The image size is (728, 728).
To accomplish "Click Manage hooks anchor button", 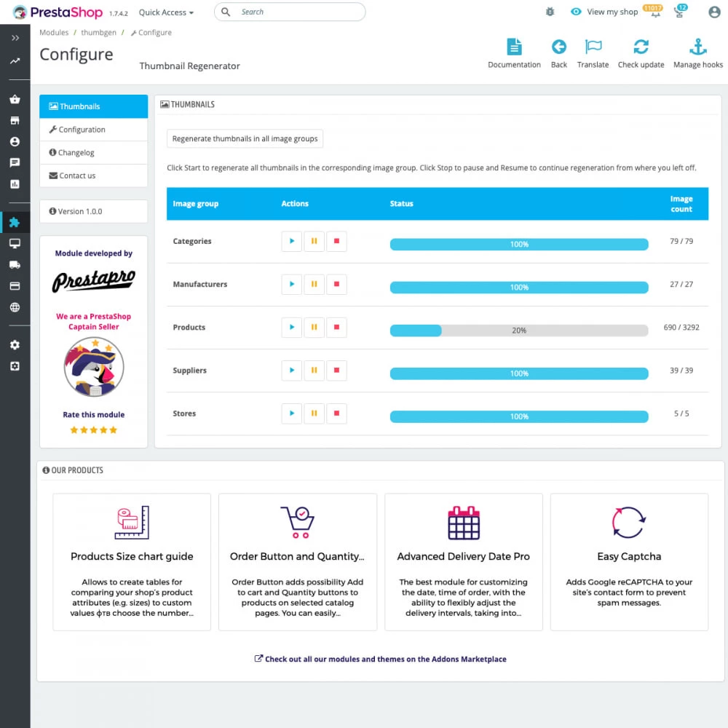I will (698, 54).
